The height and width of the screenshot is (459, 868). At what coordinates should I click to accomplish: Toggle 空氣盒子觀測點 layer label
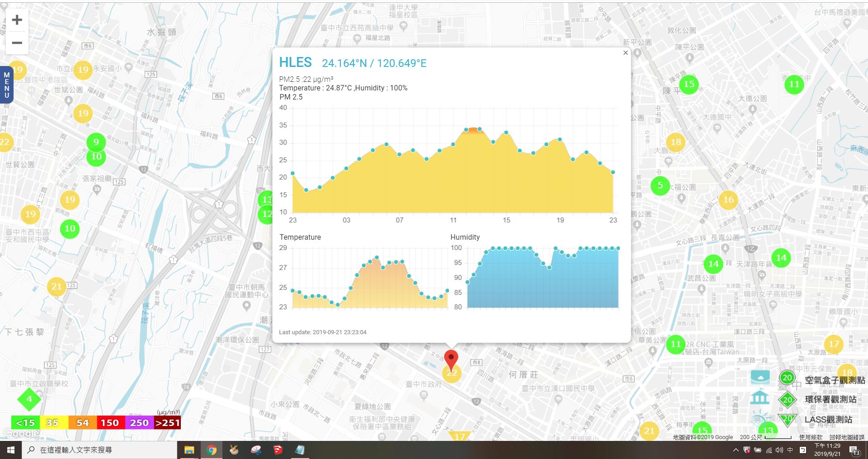(835, 380)
